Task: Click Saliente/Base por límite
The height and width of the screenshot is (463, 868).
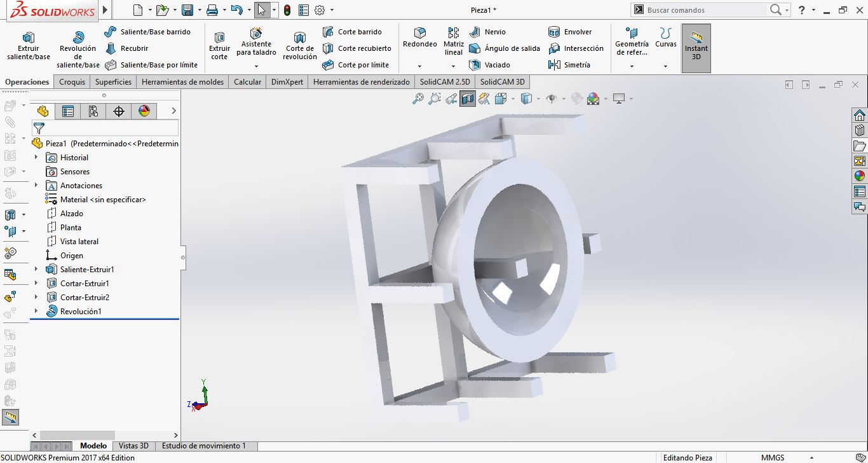Action: coord(151,65)
